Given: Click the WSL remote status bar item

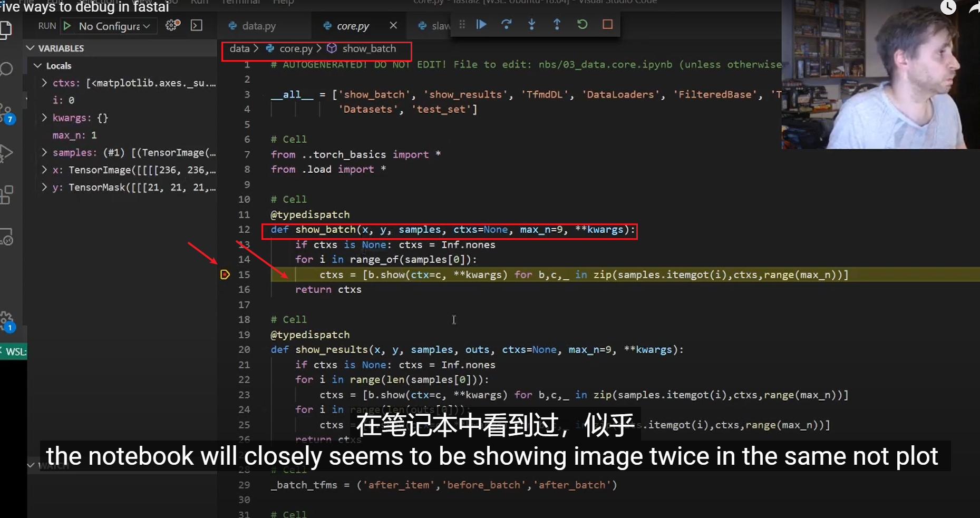Looking at the screenshot, I should pyautogui.click(x=14, y=350).
